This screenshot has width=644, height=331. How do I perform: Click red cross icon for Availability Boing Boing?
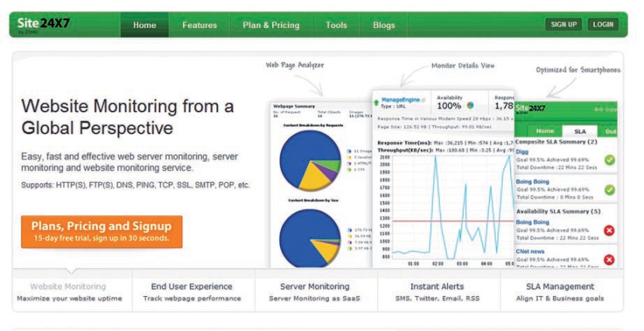(610, 230)
